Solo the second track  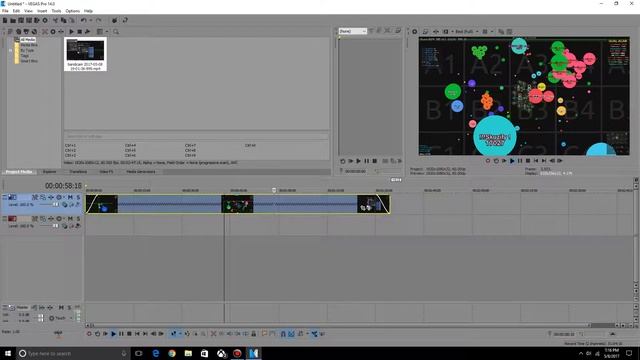coord(78,219)
